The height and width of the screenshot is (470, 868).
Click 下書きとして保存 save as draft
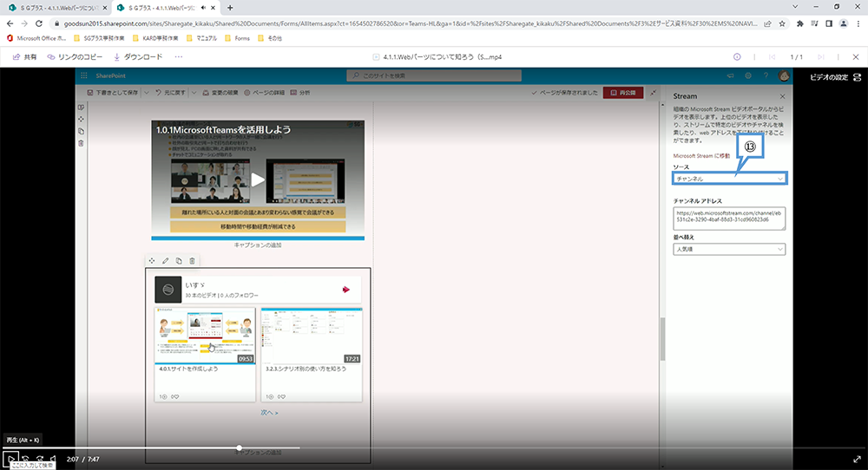coord(112,92)
